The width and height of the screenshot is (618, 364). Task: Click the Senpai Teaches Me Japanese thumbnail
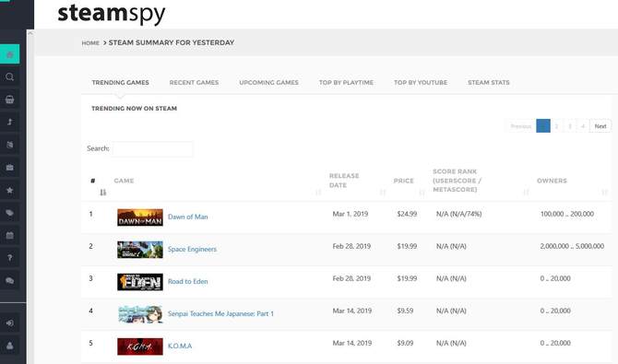coord(140,314)
